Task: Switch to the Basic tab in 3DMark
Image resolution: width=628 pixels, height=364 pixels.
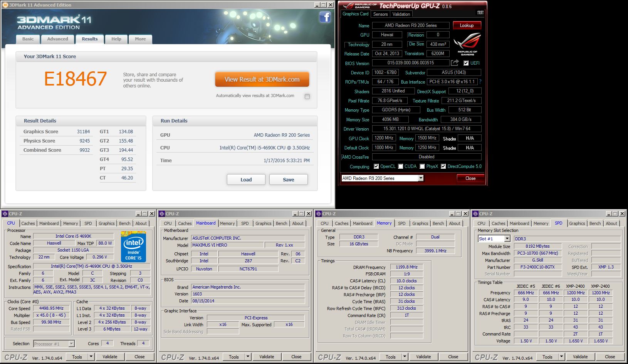Action: click(28, 39)
